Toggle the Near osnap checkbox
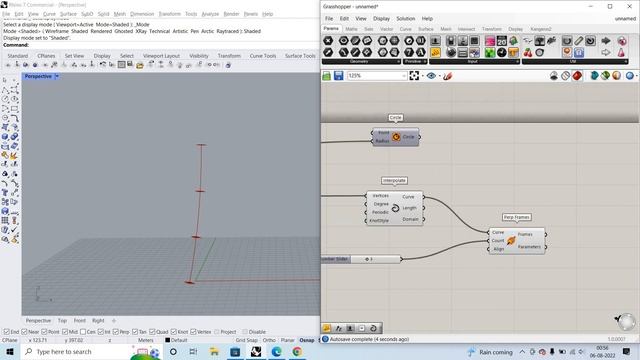The image size is (640, 360). click(24, 332)
